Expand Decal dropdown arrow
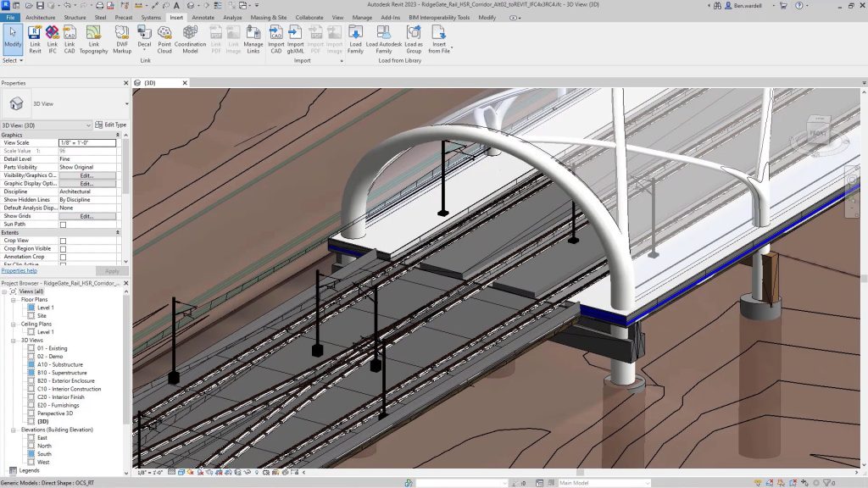This screenshot has width=868, height=488. [x=144, y=50]
